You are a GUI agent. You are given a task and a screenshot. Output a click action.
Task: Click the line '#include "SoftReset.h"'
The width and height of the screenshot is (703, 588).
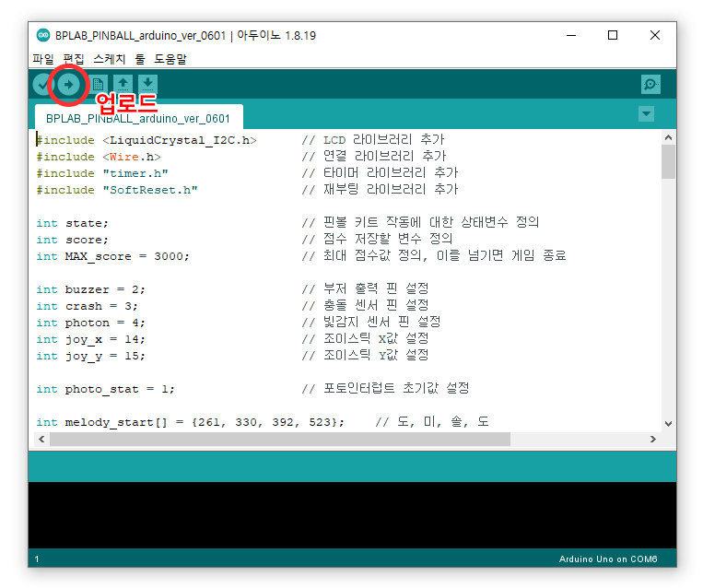point(117,190)
